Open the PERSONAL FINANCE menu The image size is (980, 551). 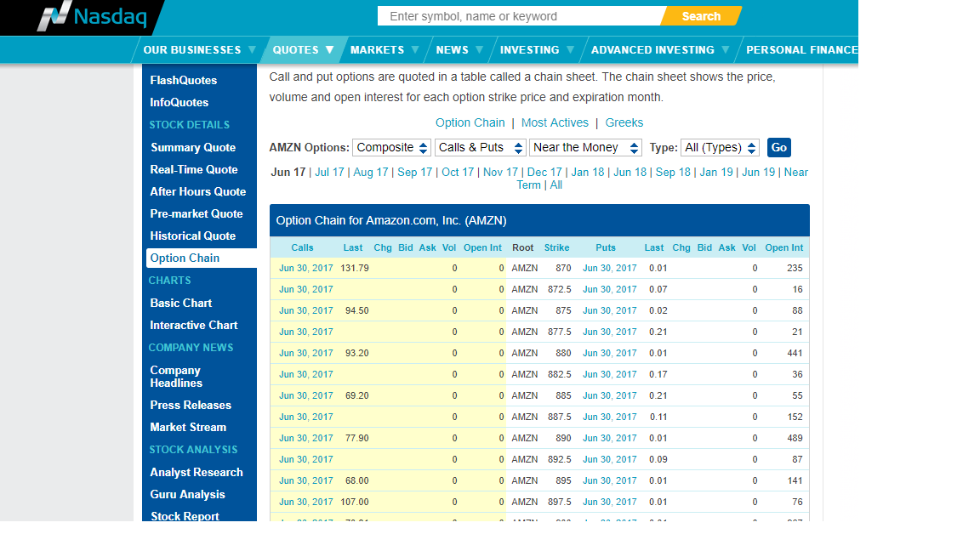[x=802, y=50]
